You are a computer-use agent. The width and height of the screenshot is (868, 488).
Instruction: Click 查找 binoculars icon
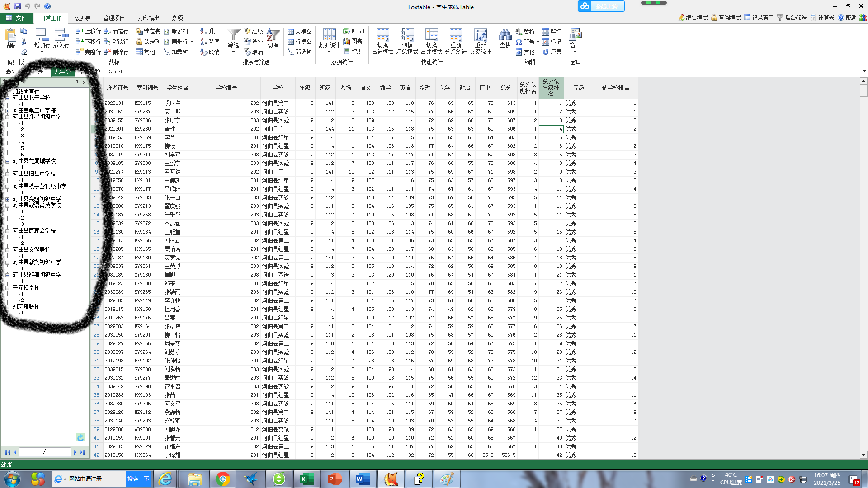(505, 38)
